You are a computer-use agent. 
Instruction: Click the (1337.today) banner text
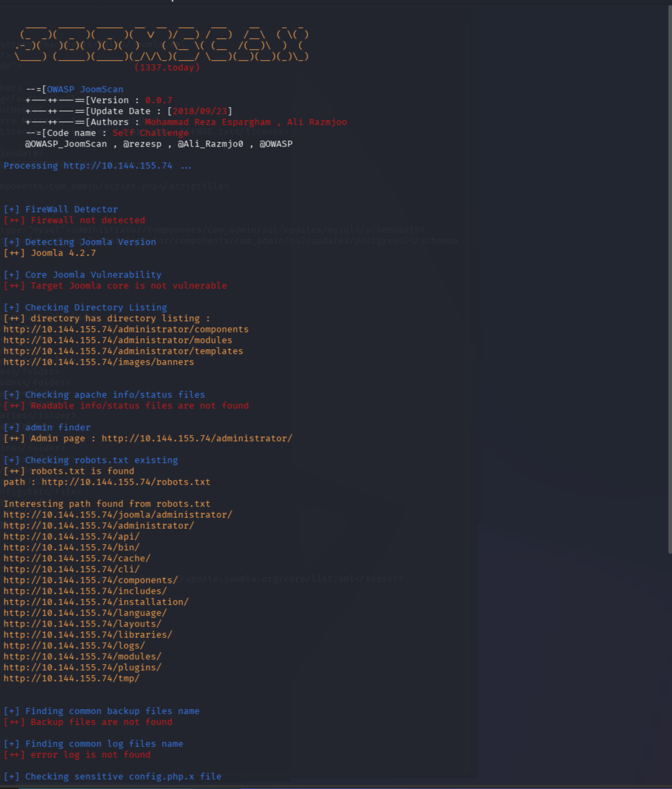(x=167, y=67)
